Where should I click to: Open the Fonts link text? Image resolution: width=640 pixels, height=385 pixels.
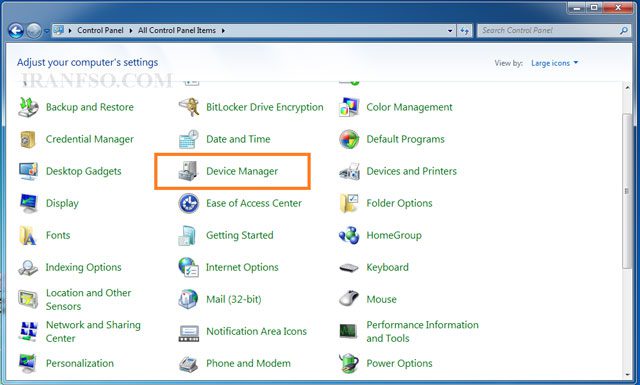[58, 235]
